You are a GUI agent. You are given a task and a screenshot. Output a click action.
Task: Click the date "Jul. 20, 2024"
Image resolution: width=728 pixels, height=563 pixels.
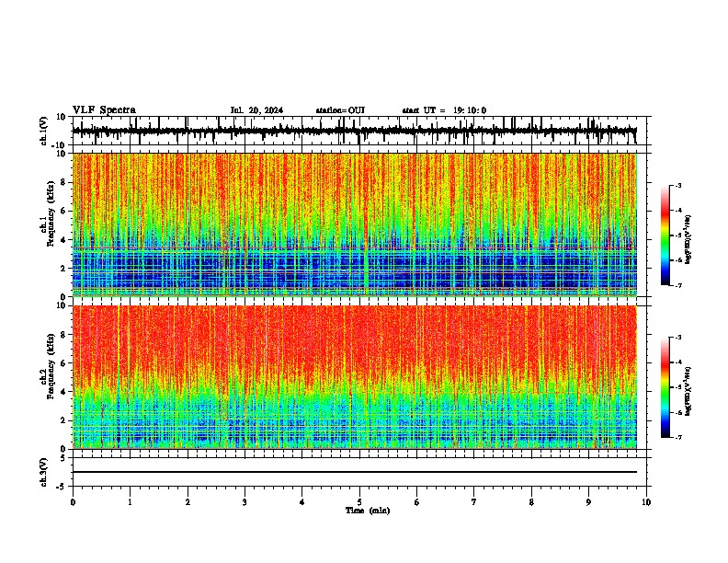(x=256, y=110)
